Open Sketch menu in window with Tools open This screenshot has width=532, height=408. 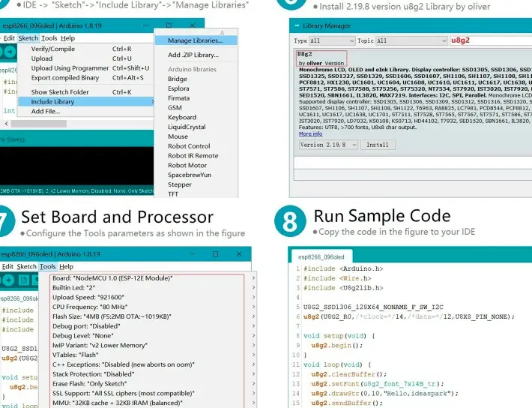tap(26, 267)
